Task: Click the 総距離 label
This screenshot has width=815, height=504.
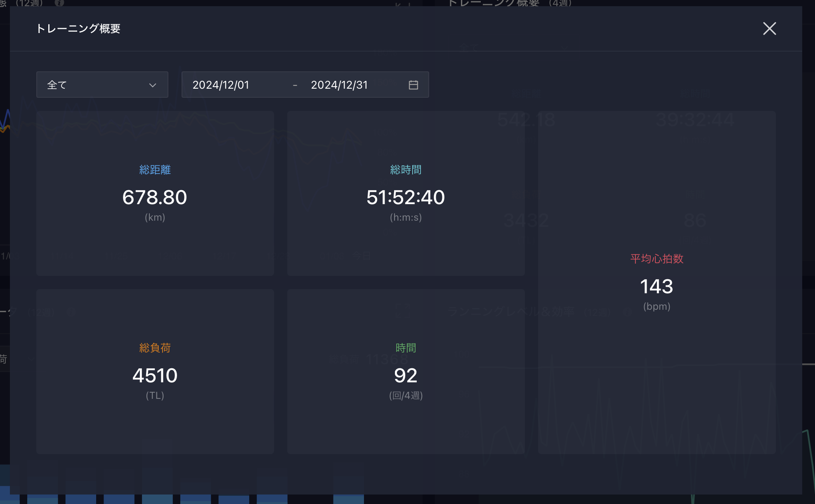Action: tap(155, 170)
